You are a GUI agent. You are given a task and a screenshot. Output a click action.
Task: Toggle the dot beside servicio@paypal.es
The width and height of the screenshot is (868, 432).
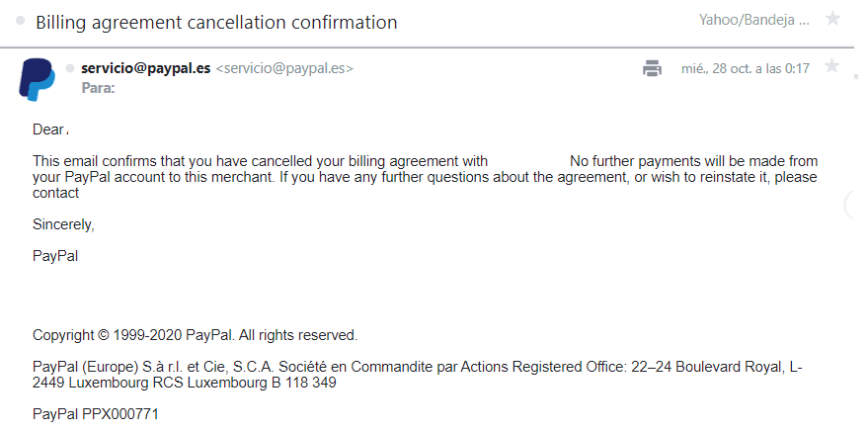pyautogui.click(x=70, y=68)
